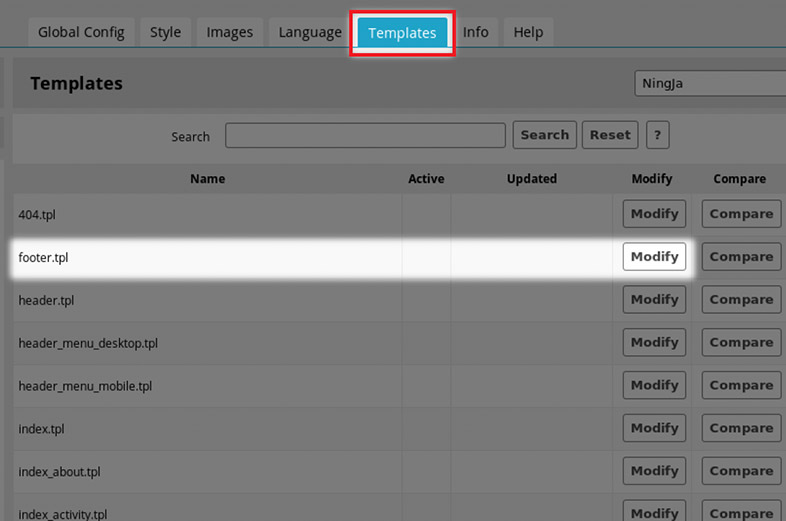Select the index_about.tpl file name
The width and height of the screenshot is (786, 521).
[x=60, y=472]
